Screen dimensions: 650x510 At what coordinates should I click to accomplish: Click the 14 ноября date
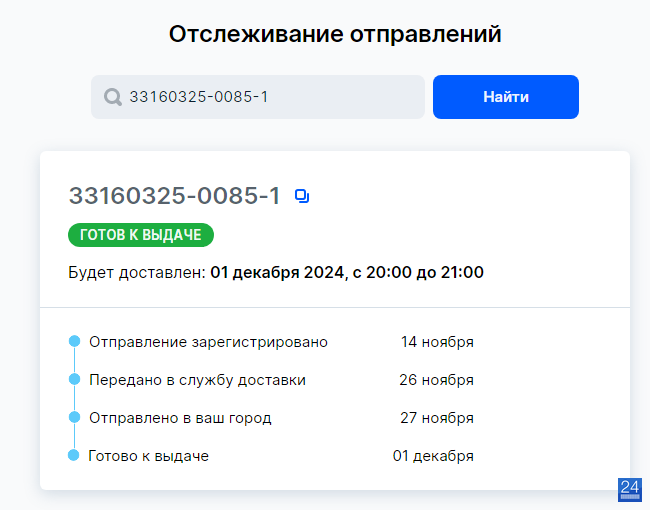click(437, 342)
